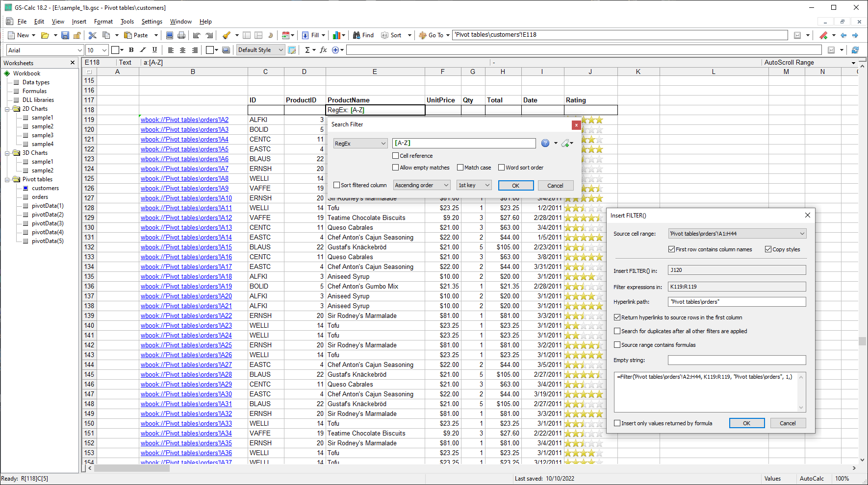Open the Arial font name dropdown
This screenshot has width=868, height=485.
[45, 50]
